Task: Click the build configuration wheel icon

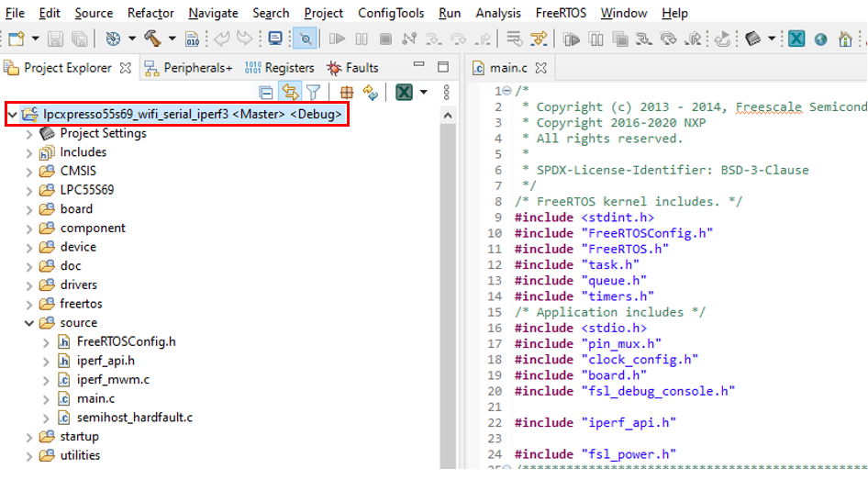Action: [x=113, y=39]
